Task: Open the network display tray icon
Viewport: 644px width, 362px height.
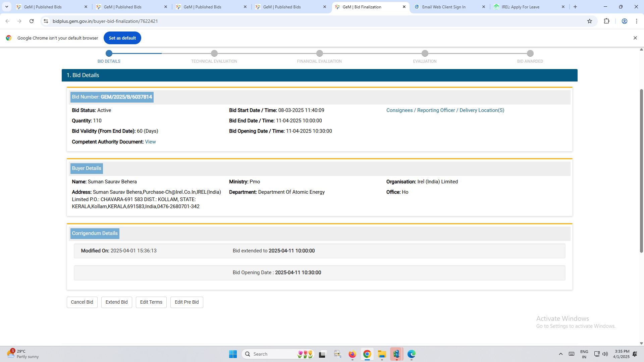Action: pos(597,354)
